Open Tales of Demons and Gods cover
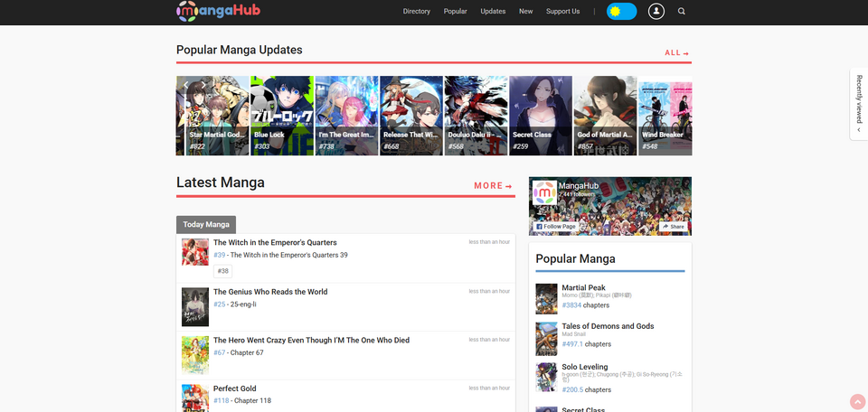This screenshot has height=412, width=868. pos(546,339)
